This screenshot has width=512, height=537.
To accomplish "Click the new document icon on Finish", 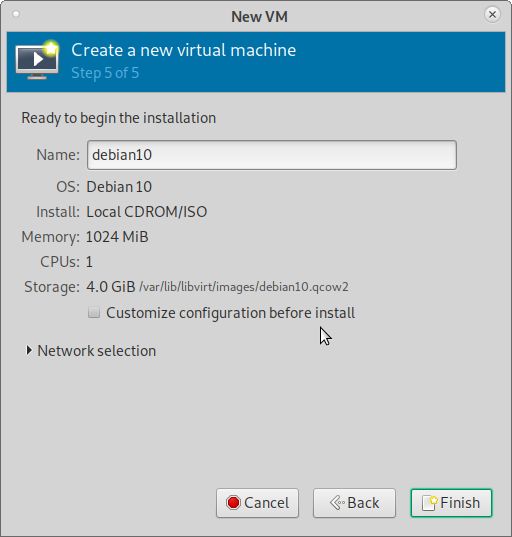I will point(430,503).
